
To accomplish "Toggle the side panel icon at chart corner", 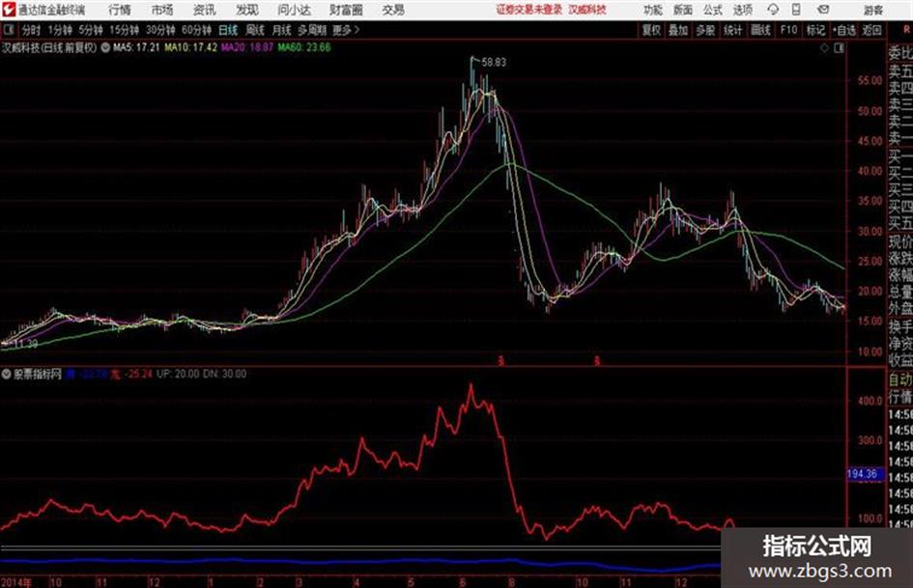I will click(839, 48).
